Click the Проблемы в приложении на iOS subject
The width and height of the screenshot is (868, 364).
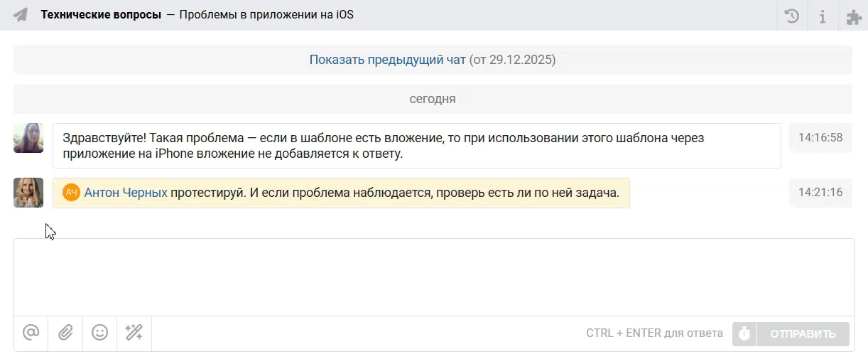tap(266, 15)
